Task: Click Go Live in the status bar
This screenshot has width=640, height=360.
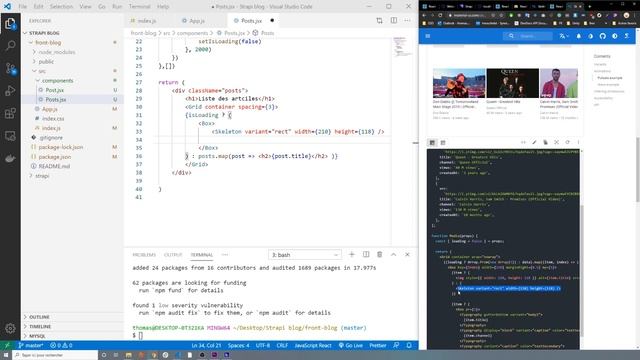Action: 351,345
